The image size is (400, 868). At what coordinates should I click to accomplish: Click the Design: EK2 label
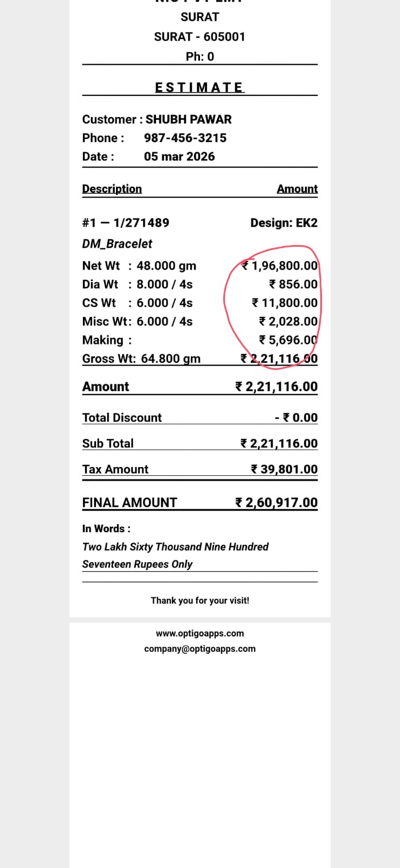click(x=283, y=222)
